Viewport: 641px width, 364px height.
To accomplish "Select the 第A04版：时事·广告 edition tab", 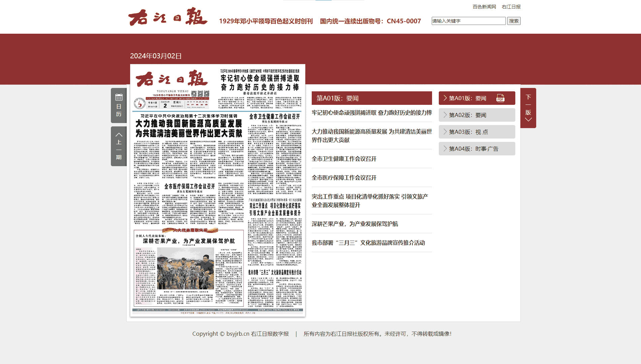I will pos(477,149).
